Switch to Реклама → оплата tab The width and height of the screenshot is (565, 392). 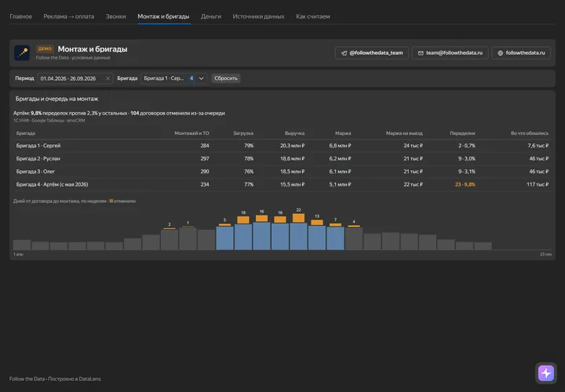69,16
